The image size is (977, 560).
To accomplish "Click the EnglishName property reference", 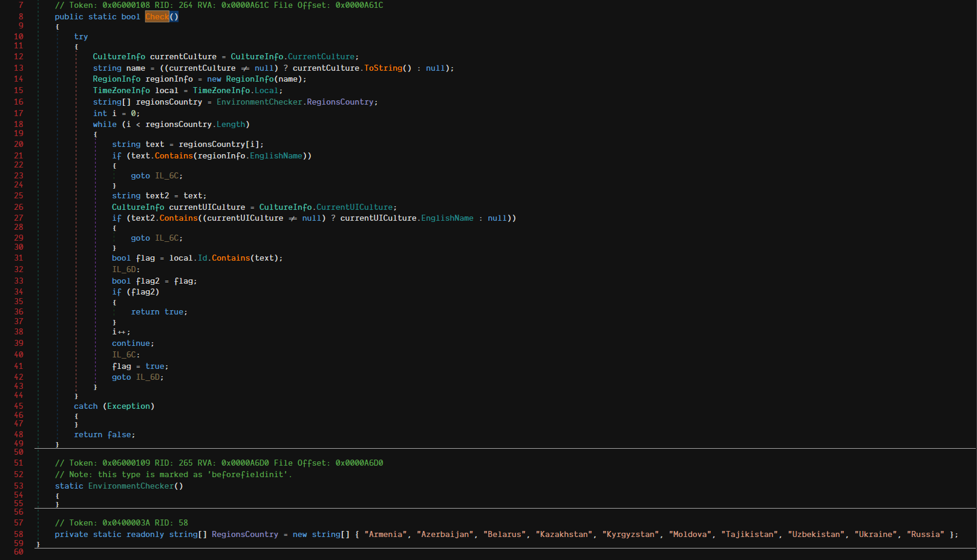I will tap(275, 155).
